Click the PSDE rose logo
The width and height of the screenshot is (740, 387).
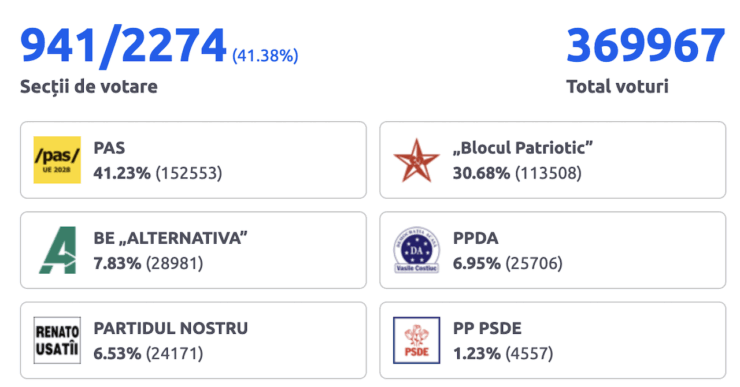click(x=417, y=340)
